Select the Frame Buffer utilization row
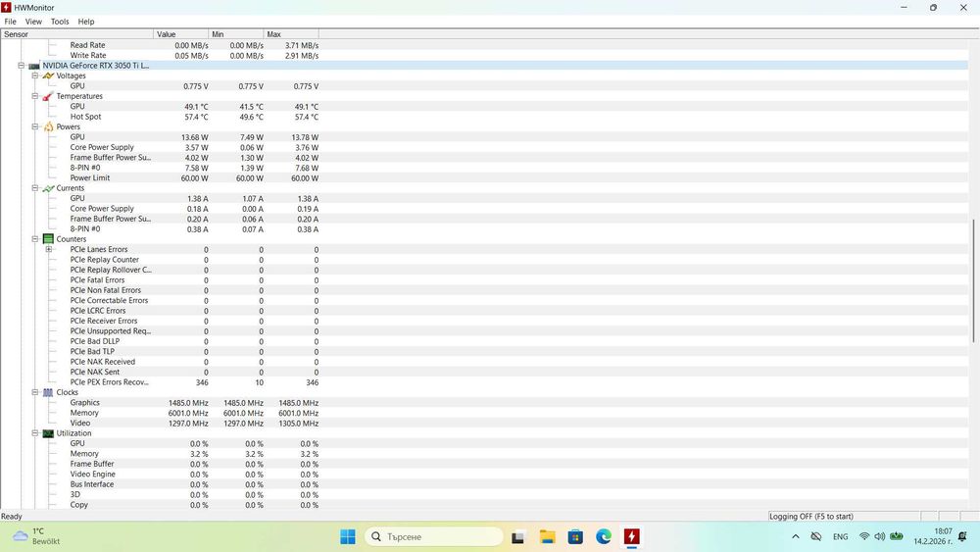Image resolution: width=980 pixels, height=552 pixels. click(x=484, y=464)
